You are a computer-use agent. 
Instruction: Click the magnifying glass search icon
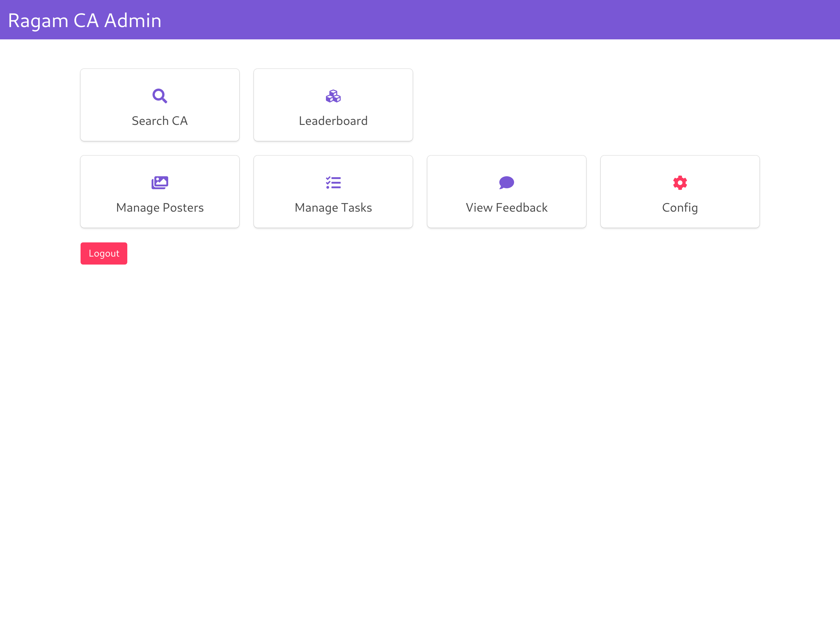[160, 96]
